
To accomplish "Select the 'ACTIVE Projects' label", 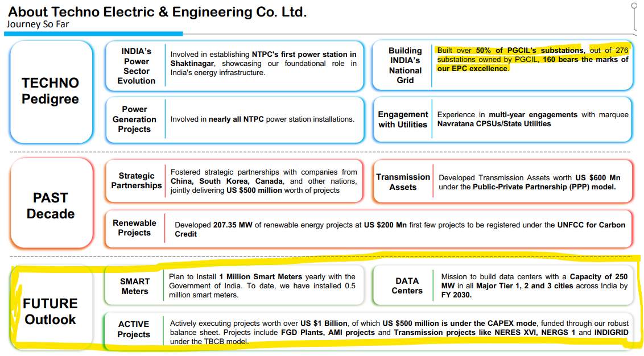I will [x=134, y=329].
